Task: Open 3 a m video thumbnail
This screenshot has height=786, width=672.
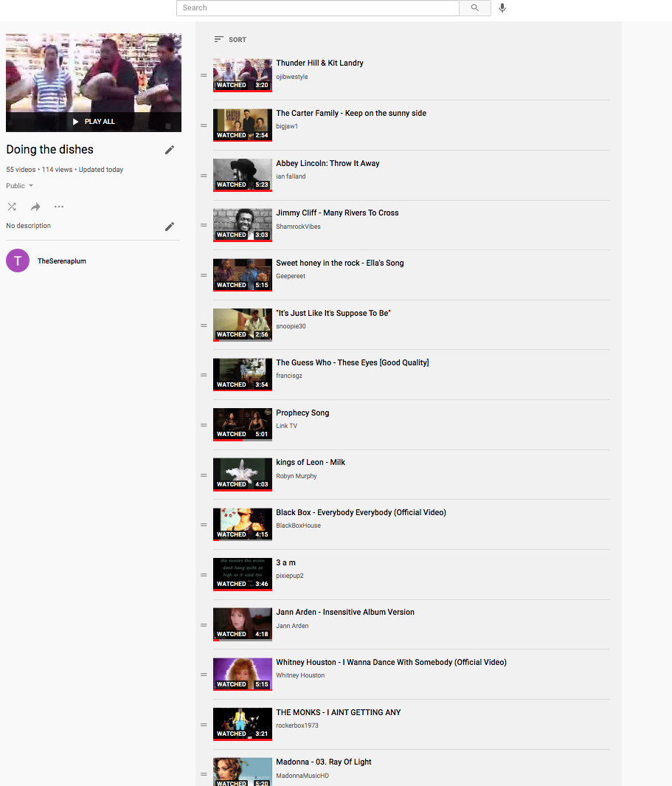Action: point(243,574)
